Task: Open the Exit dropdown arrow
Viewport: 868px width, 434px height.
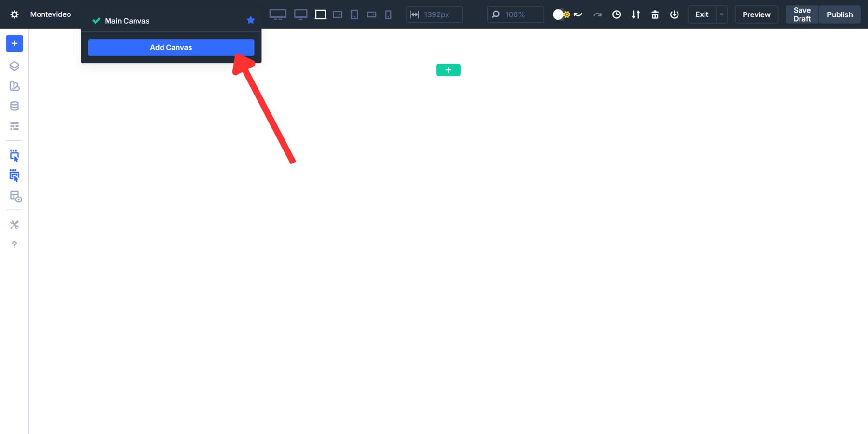Action: (x=721, y=14)
